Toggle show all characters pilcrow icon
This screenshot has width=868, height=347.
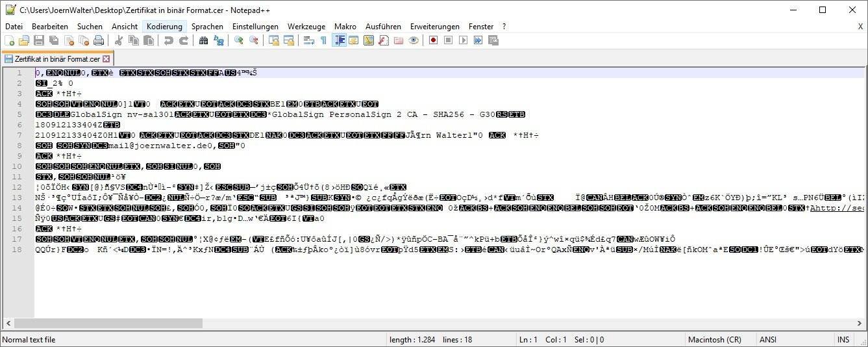pyautogui.click(x=323, y=40)
